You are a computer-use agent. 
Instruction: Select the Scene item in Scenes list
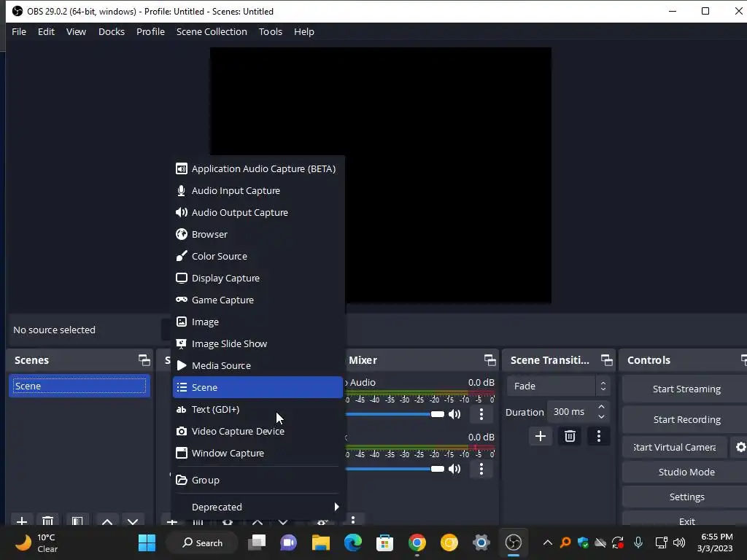click(x=80, y=386)
